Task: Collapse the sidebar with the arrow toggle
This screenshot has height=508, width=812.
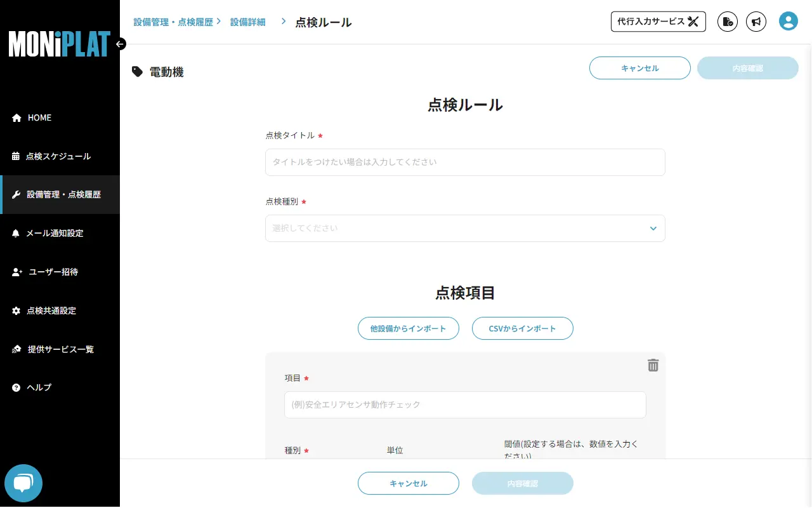Action: pos(120,44)
